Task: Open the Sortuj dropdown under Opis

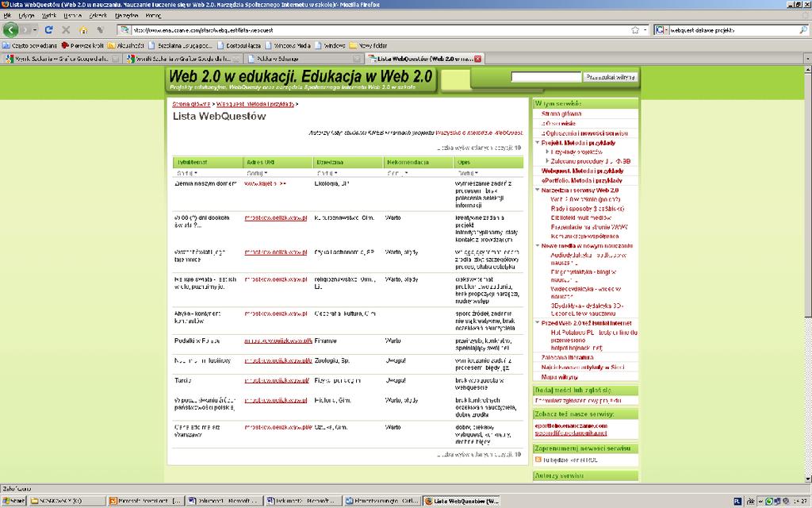Action: pyautogui.click(x=468, y=173)
